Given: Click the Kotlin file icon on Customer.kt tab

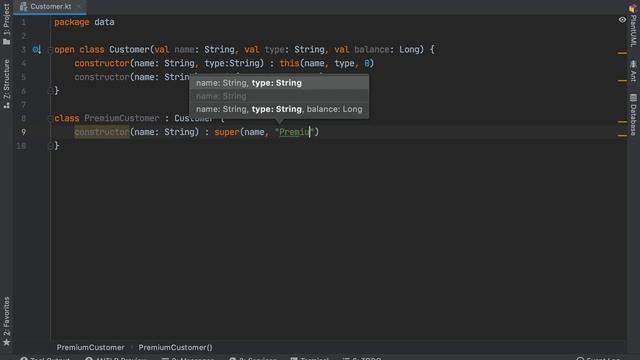Looking at the screenshot, I should point(23,7).
